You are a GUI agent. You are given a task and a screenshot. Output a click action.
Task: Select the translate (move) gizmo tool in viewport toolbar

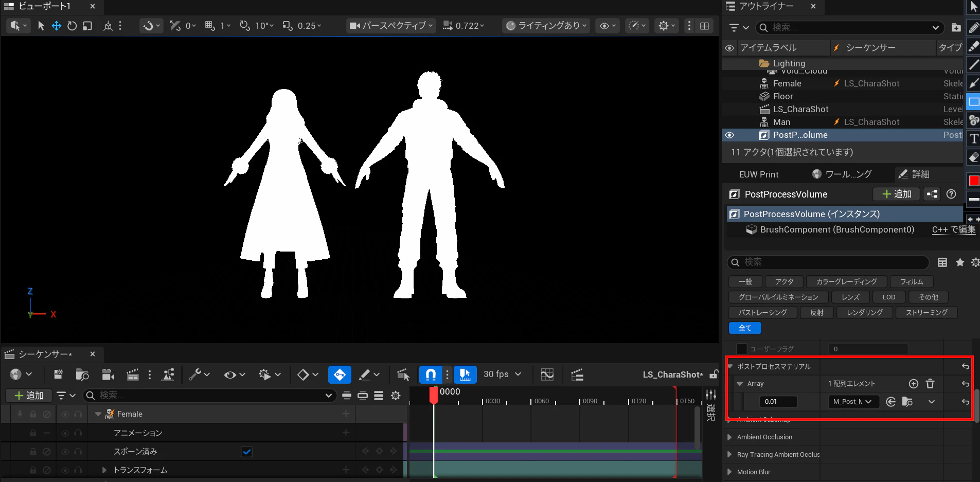point(57,26)
